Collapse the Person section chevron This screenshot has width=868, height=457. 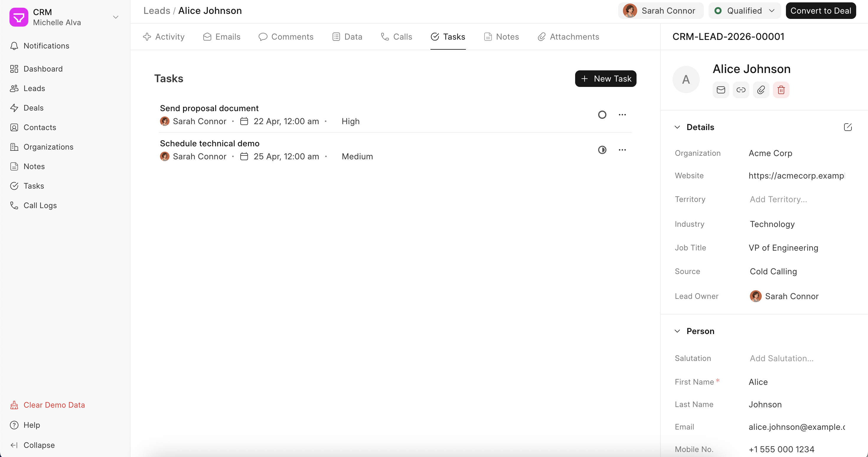tap(677, 331)
